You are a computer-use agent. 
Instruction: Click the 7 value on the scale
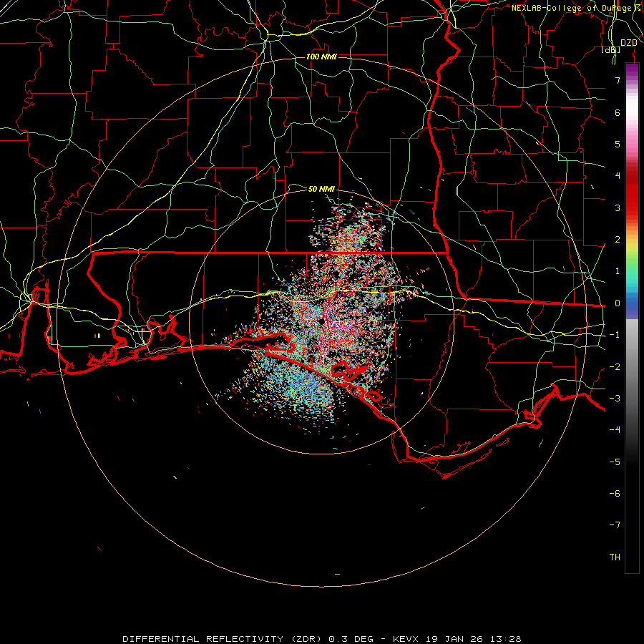click(618, 80)
